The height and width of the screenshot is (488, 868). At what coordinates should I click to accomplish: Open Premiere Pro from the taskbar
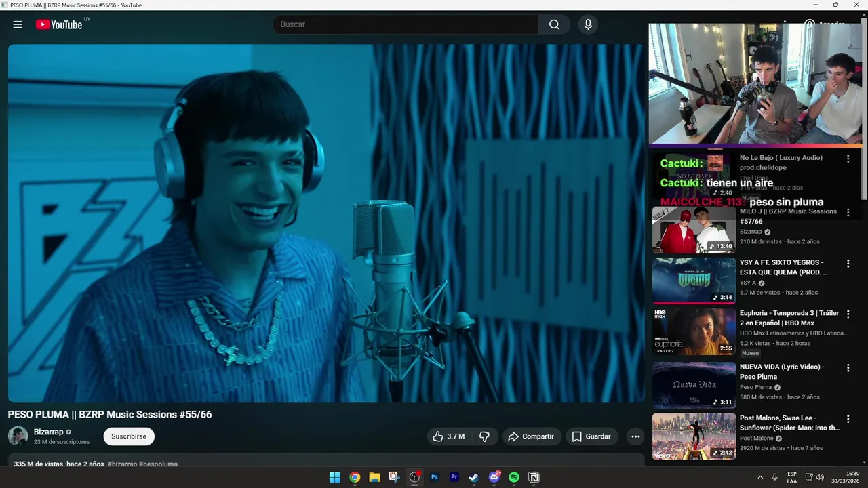[454, 477]
